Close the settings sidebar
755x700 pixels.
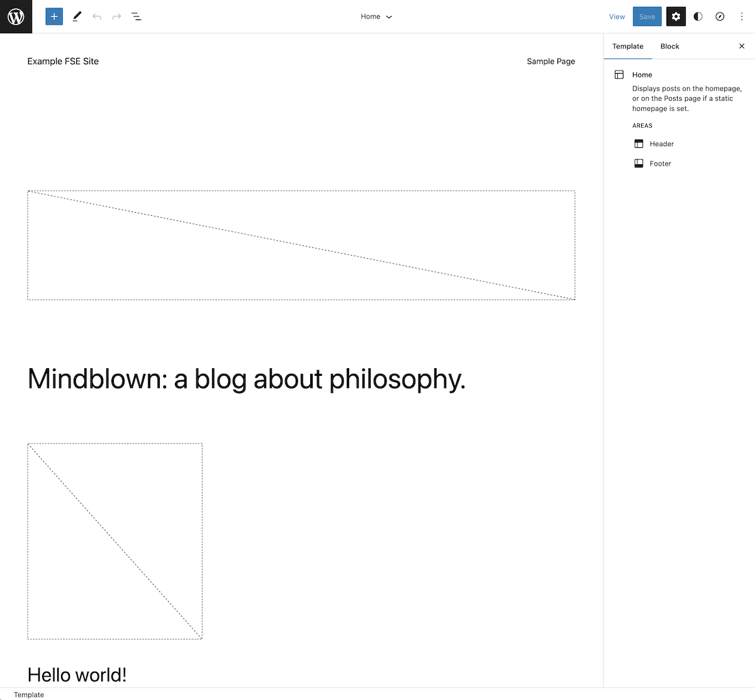[742, 46]
